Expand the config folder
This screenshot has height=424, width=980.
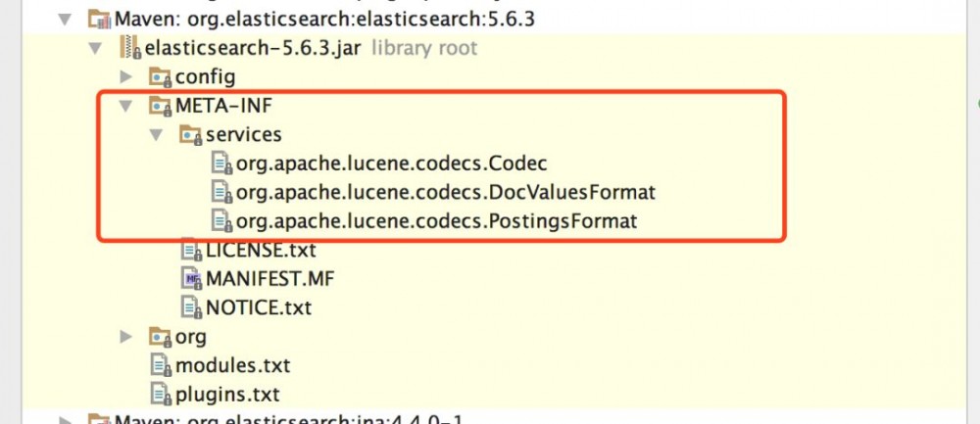pos(125,76)
